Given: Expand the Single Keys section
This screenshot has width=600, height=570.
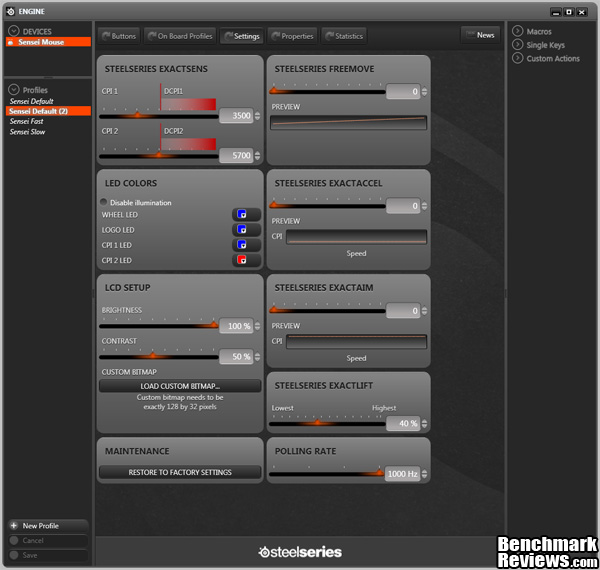Looking at the screenshot, I should [517, 44].
